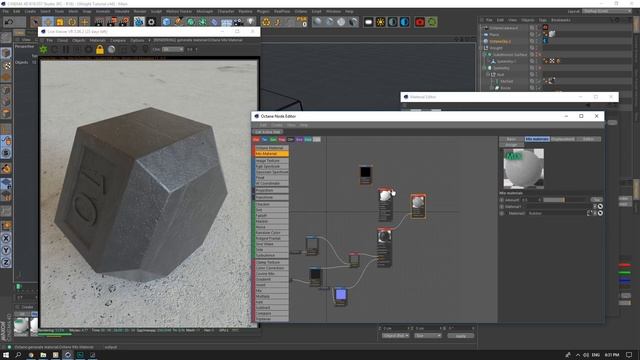Select the Turbulence node type
Screen dimensions: 640x360
click(x=272, y=255)
